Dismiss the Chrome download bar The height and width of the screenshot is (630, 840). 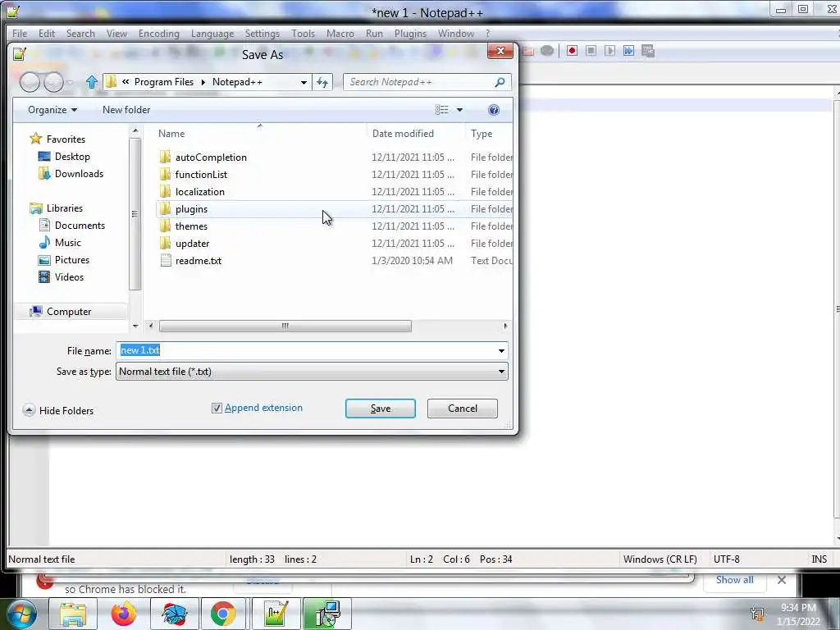782,580
